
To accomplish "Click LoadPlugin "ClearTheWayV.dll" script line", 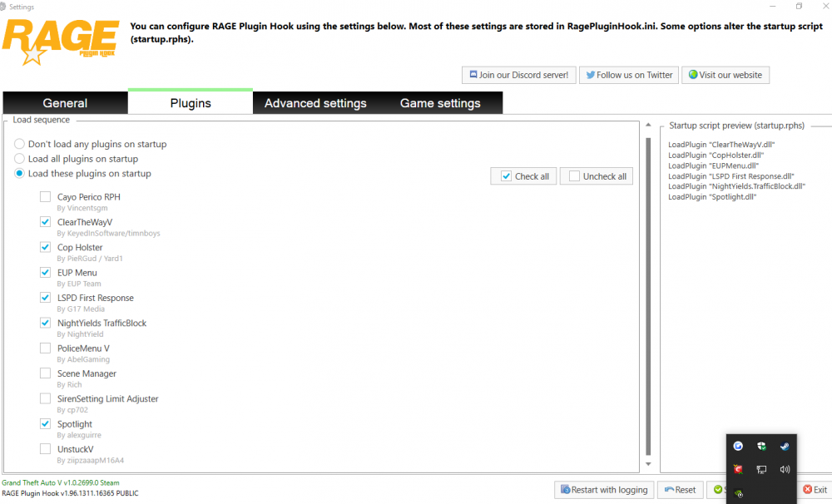I will 721,145.
